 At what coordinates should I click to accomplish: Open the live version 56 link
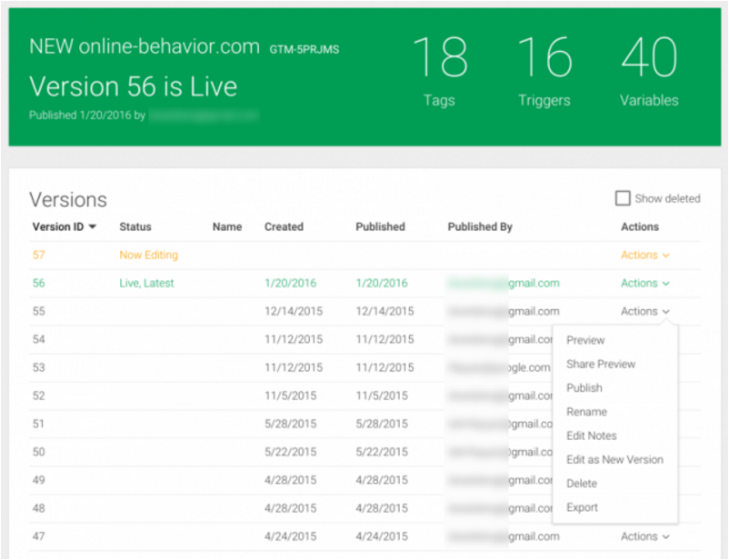pyautogui.click(x=39, y=284)
